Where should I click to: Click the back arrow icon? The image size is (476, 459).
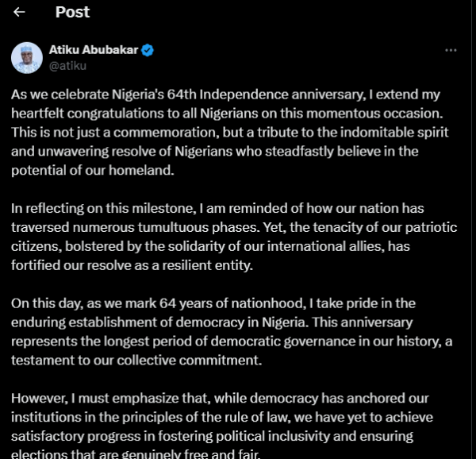pos(20,12)
